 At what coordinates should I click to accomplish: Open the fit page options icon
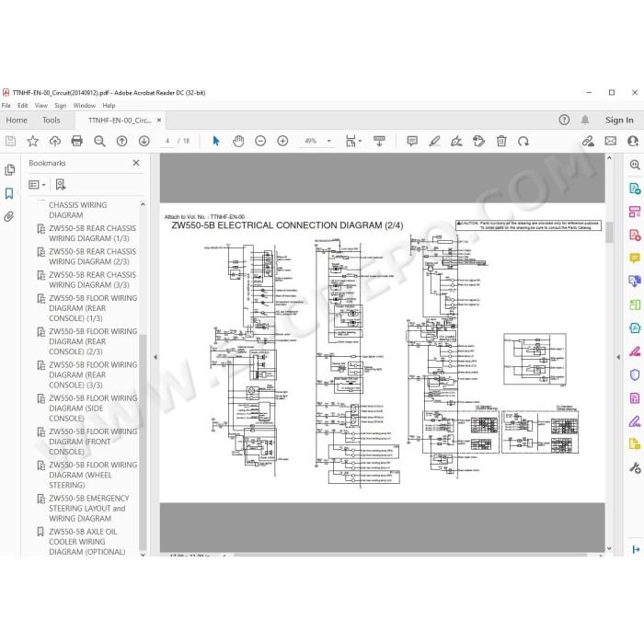[353, 142]
